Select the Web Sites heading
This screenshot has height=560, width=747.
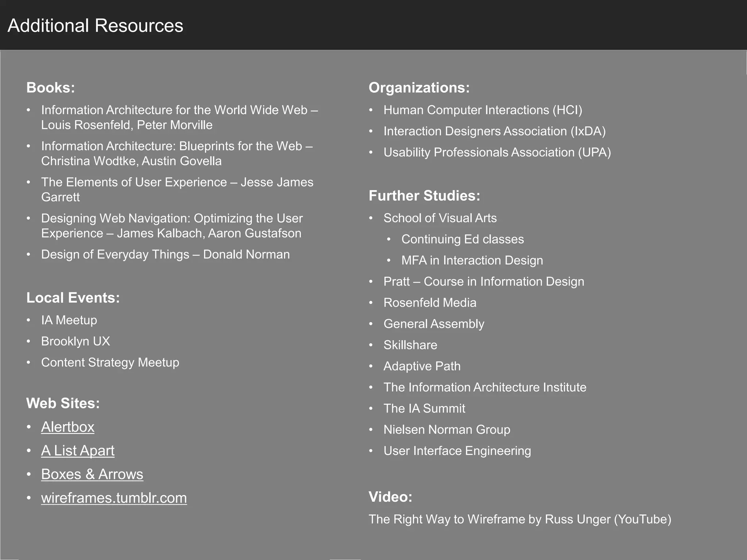(63, 403)
